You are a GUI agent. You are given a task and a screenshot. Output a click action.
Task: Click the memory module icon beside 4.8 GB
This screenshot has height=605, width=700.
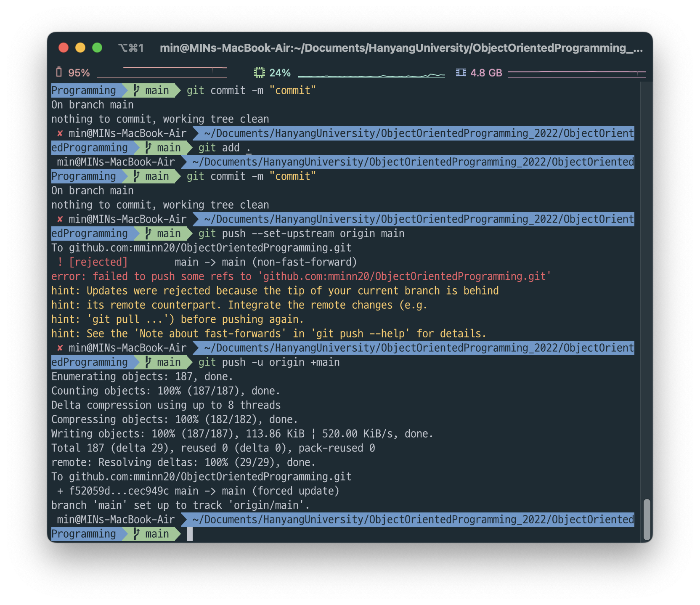pyautogui.click(x=460, y=72)
